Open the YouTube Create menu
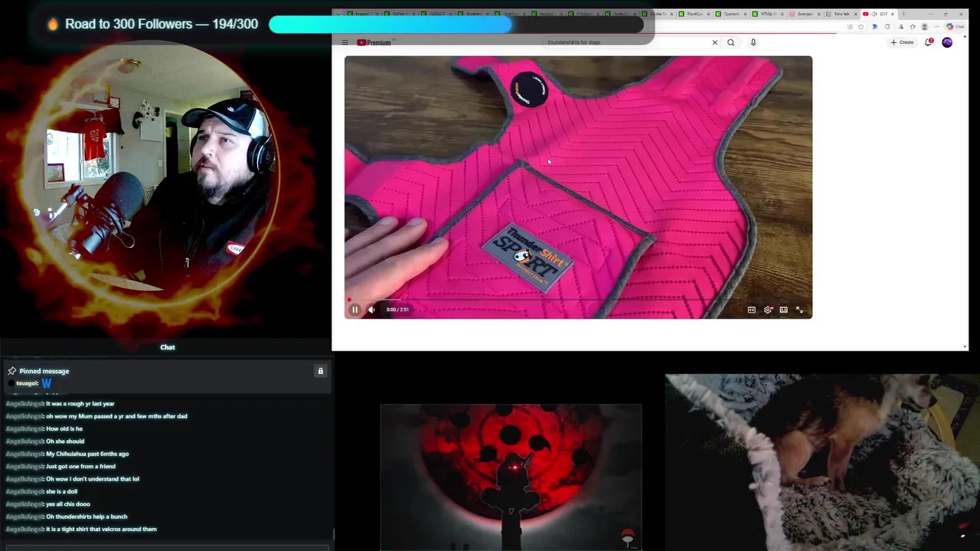Image resolution: width=980 pixels, height=551 pixels. (x=902, y=43)
